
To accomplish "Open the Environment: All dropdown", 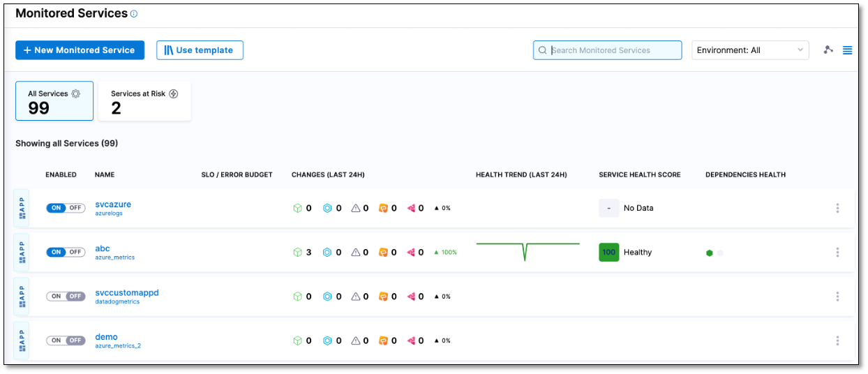I will point(750,50).
